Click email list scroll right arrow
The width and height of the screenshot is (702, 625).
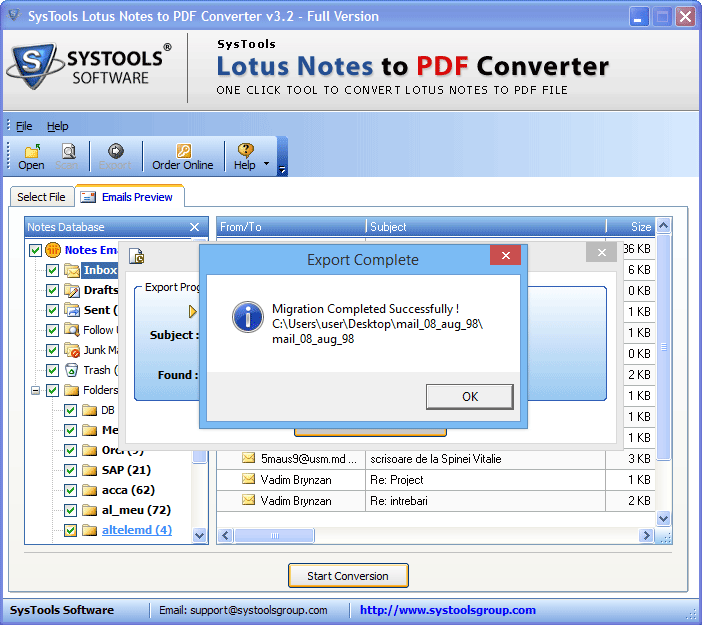(646, 535)
